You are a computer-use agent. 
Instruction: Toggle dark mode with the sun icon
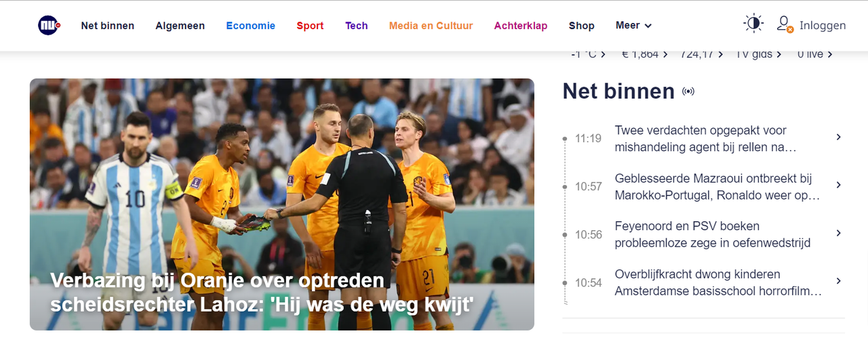point(753,24)
